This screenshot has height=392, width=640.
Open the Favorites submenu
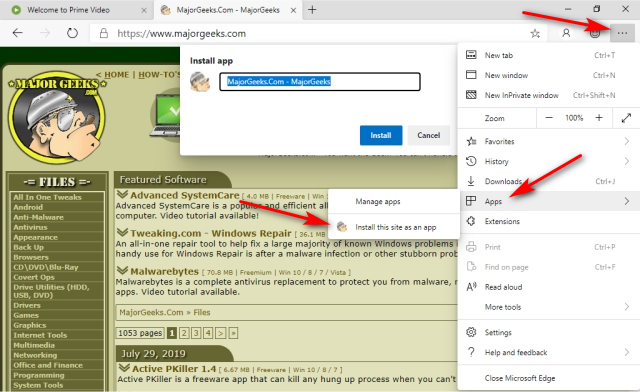[548, 141]
